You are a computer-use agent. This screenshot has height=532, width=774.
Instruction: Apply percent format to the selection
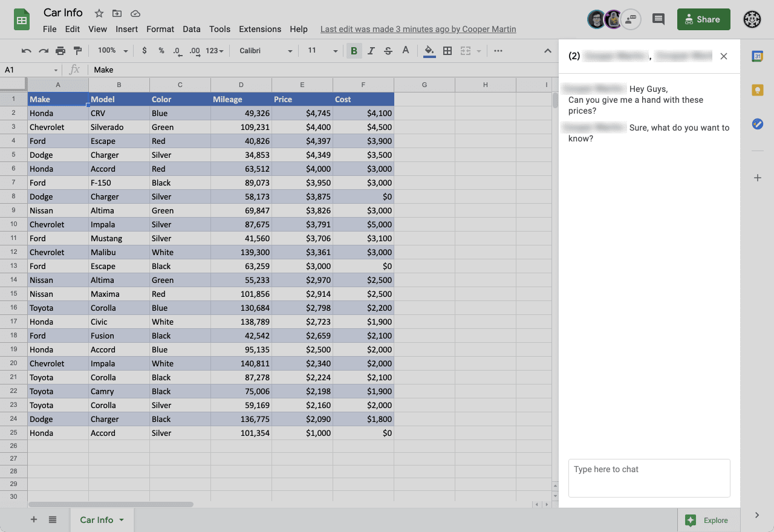[x=161, y=51]
